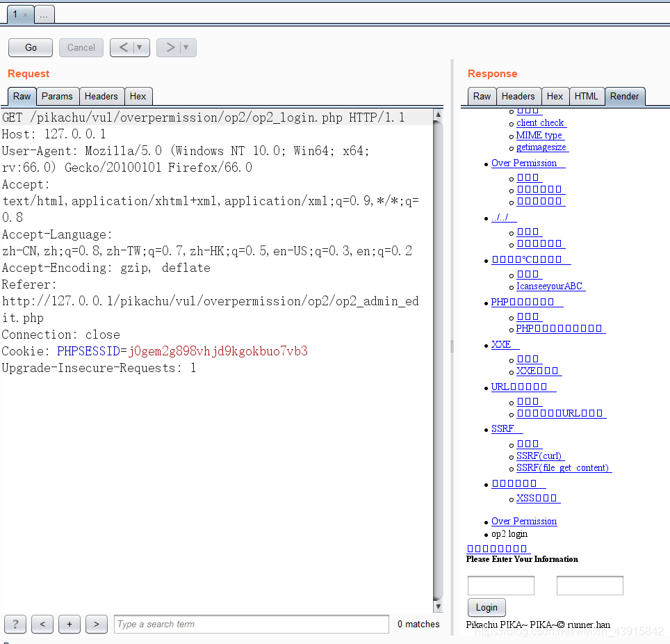Click the '0 matches' search count
This screenshot has width=670, height=644.
coord(418,625)
